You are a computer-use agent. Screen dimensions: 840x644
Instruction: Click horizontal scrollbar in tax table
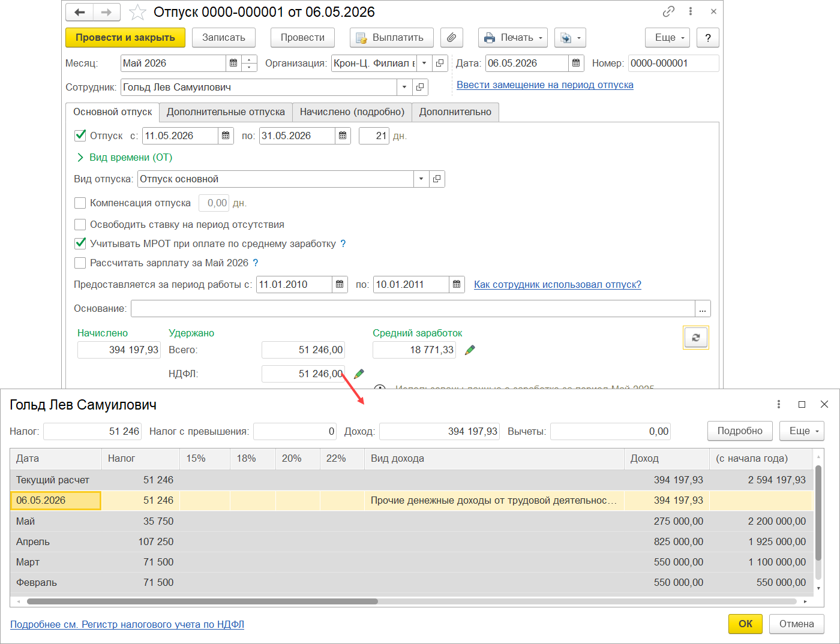point(202,601)
